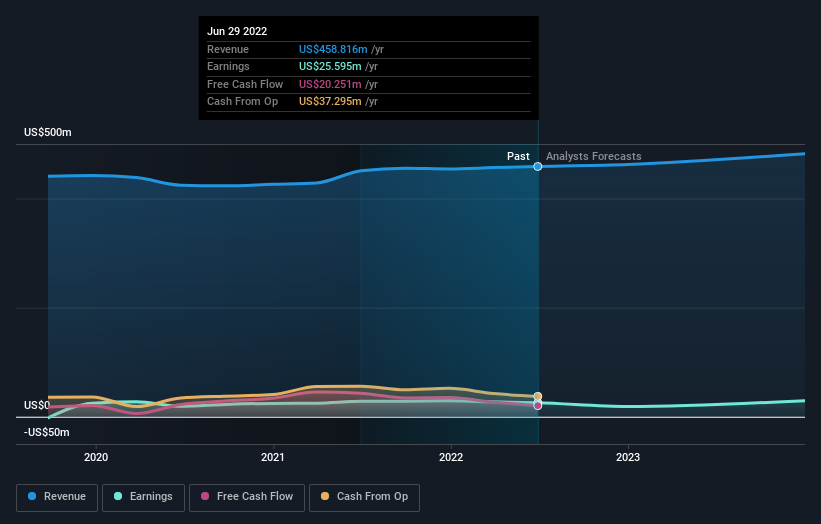Click the 2021 x-axis label

pyautogui.click(x=273, y=457)
